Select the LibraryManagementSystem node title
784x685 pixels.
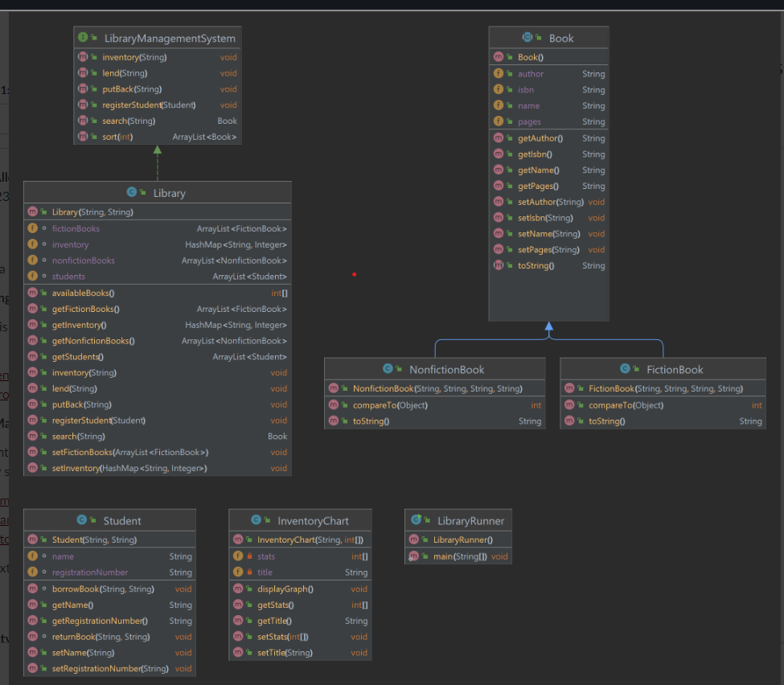tap(170, 38)
